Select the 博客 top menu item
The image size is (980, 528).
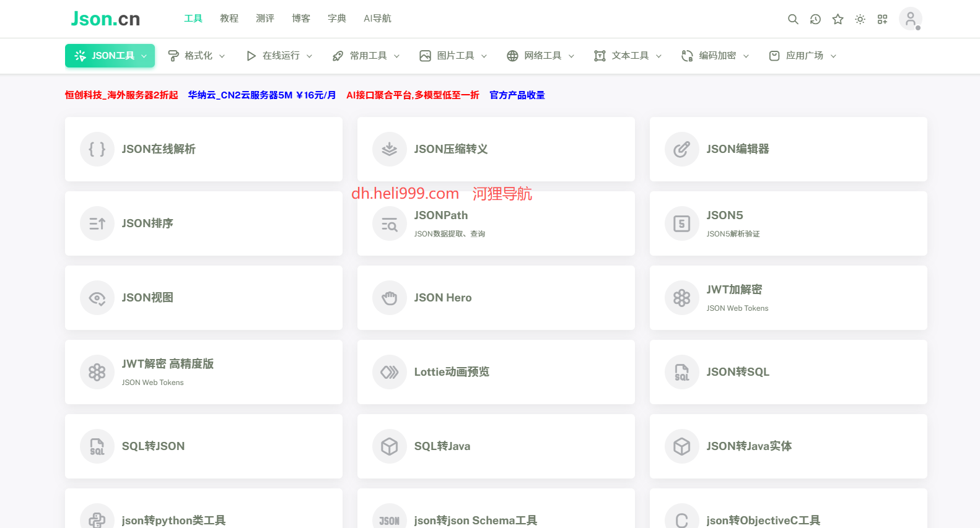click(301, 19)
